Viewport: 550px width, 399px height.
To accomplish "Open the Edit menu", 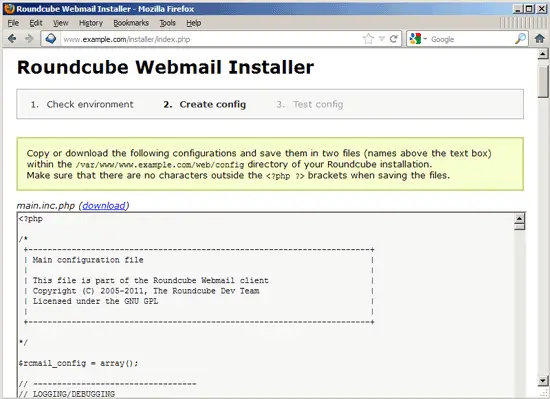I will [36, 23].
